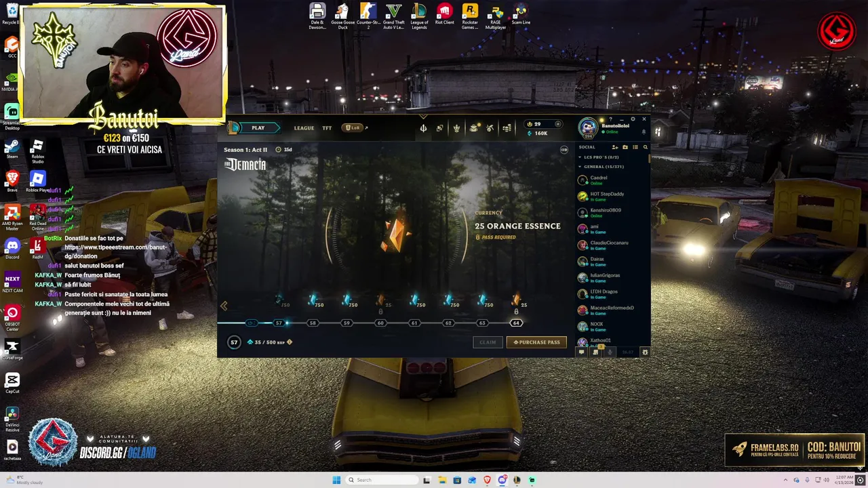Select friend LTDH Dragos
The height and width of the screenshot is (488, 868).
(612, 294)
